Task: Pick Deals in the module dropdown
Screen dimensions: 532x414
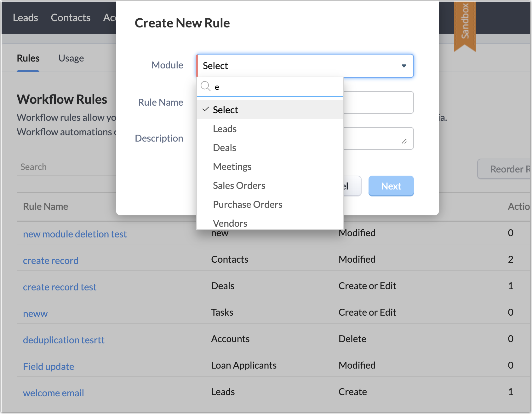Action: (x=224, y=148)
